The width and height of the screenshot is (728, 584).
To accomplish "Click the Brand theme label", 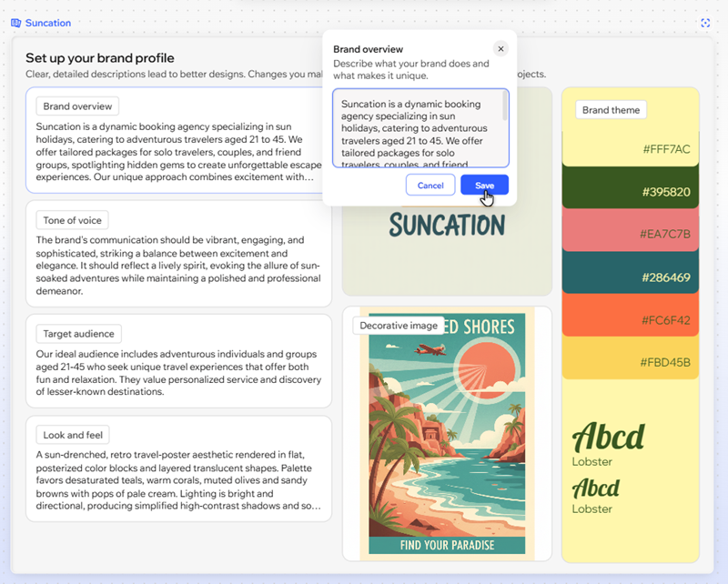I will pos(611,109).
